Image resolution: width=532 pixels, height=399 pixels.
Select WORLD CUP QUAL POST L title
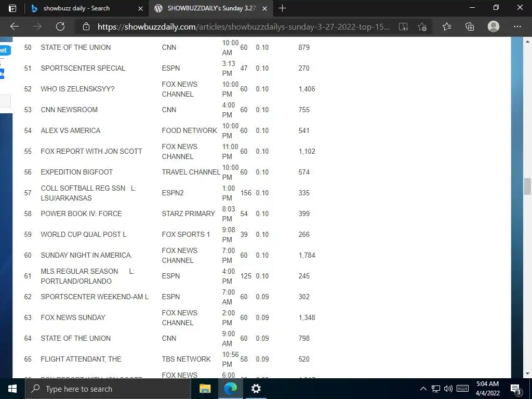84,234
